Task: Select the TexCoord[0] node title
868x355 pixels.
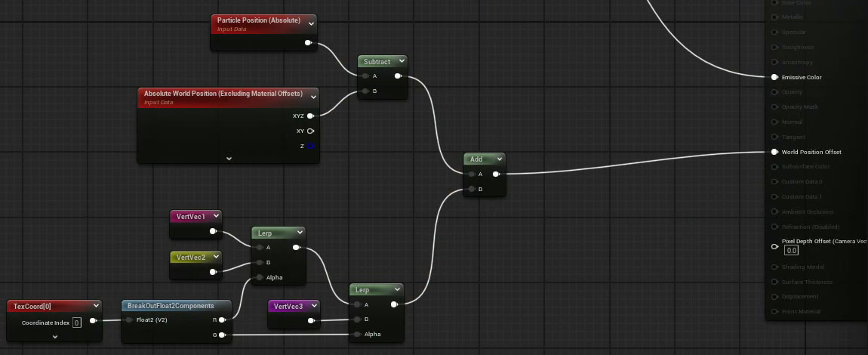Action: [x=32, y=306]
